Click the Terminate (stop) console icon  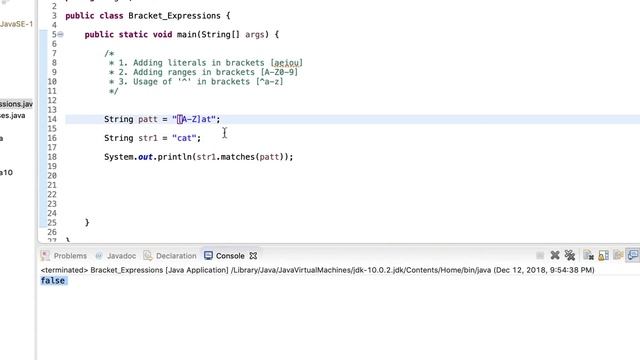click(540, 256)
